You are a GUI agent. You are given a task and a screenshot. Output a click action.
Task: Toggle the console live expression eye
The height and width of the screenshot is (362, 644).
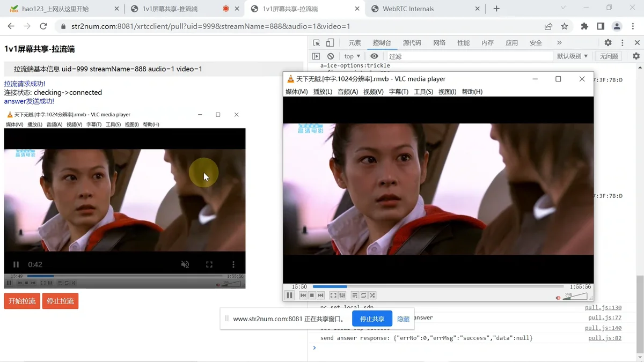[x=374, y=56]
